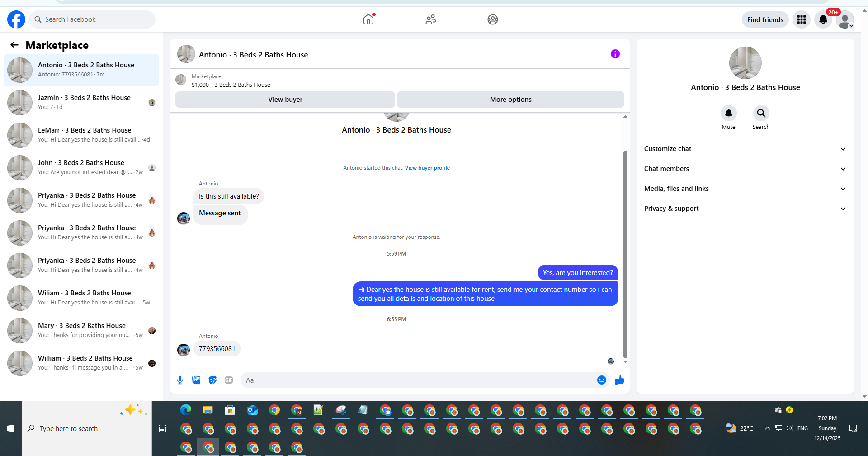Viewport: 868px width, 456px height.
Task: Show hidden system tray icons
Action: click(x=767, y=428)
